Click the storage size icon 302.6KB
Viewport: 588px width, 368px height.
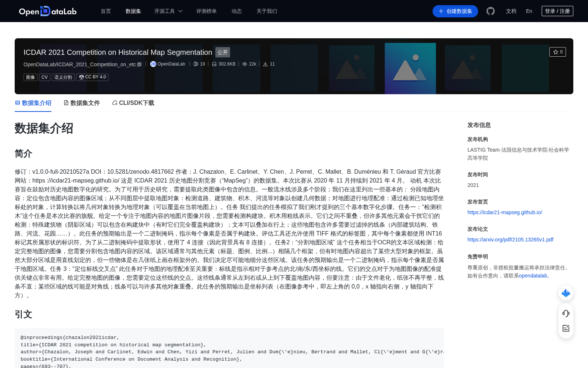[x=214, y=64]
